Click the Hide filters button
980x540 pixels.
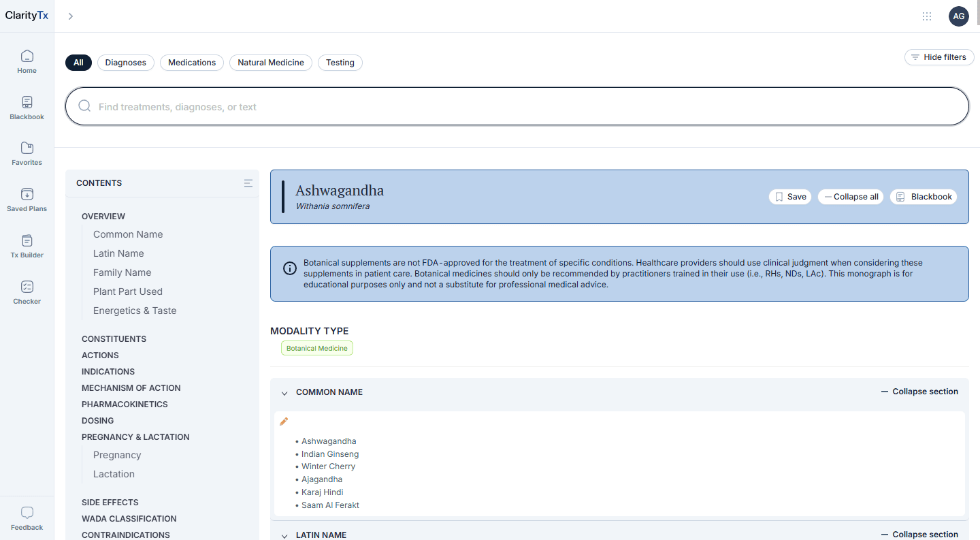939,57
